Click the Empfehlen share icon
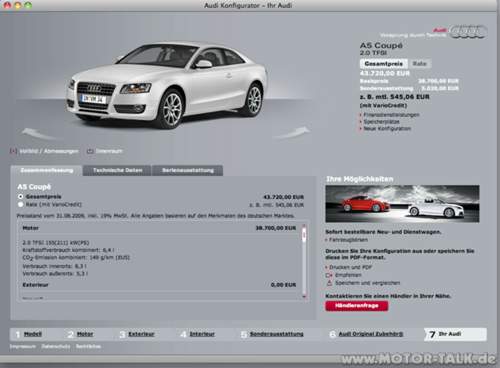500x368 pixels. click(x=329, y=275)
